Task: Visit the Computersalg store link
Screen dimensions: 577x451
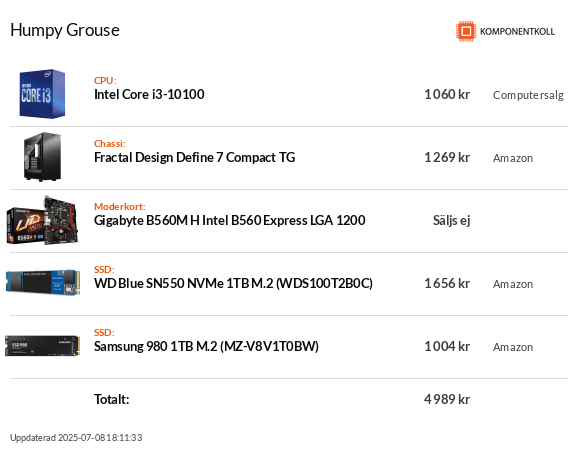Action: [528, 95]
